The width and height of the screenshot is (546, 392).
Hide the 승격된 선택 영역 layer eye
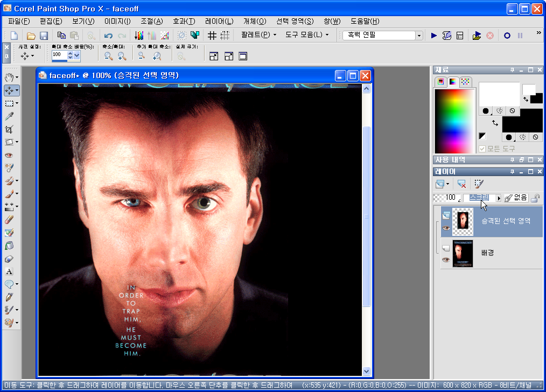446,228
